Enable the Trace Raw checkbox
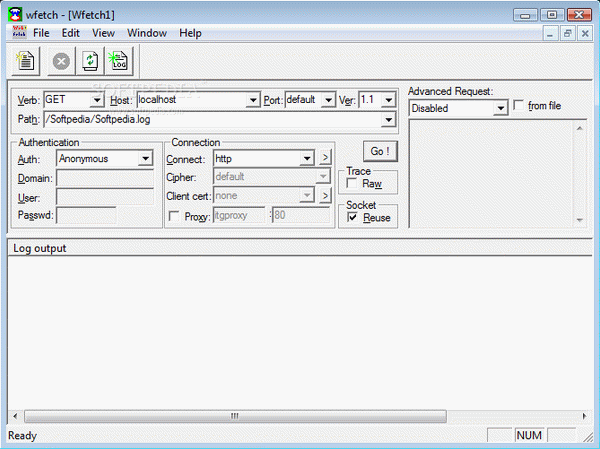The width and height of the screenshot is (600, 449). (x=352, y=183)
